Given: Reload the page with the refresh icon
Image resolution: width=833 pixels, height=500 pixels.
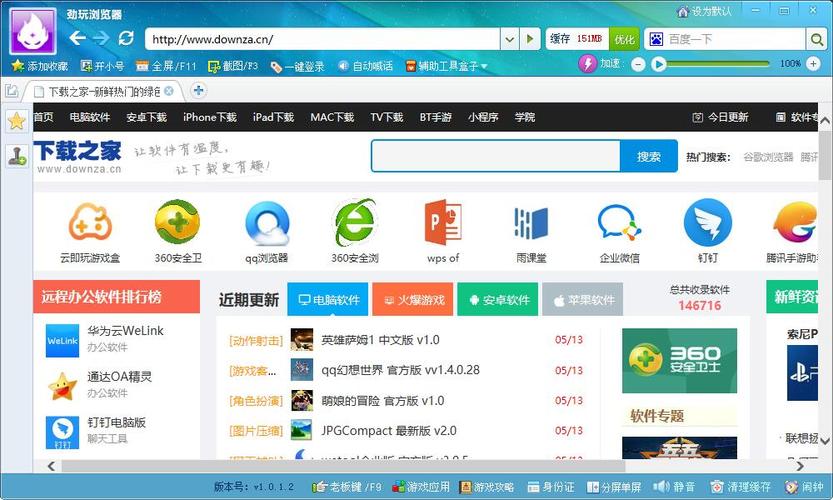Looking at the screenshot, I should [126, 38].
